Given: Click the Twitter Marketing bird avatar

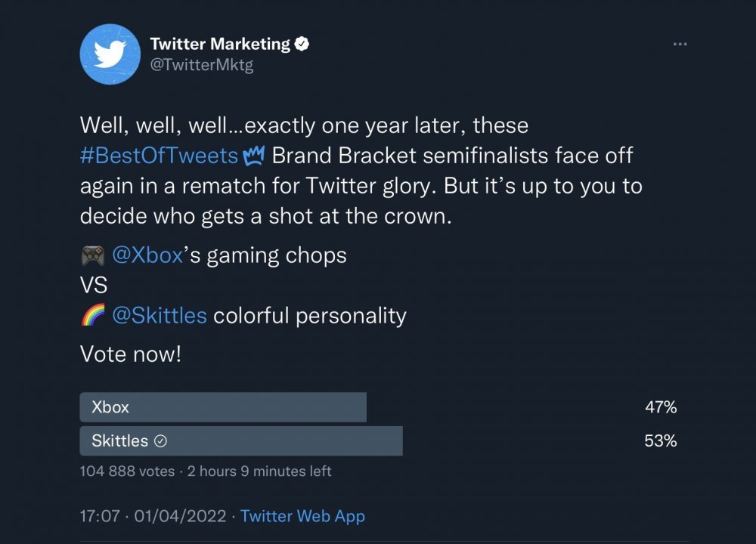Looking at the screenshot, I should [110, 54].
